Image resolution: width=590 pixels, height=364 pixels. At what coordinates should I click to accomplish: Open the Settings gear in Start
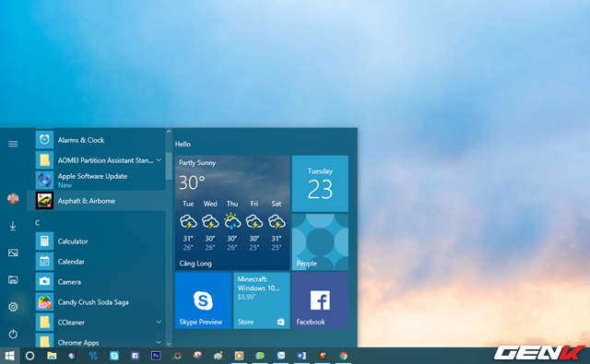click(13, 307)
